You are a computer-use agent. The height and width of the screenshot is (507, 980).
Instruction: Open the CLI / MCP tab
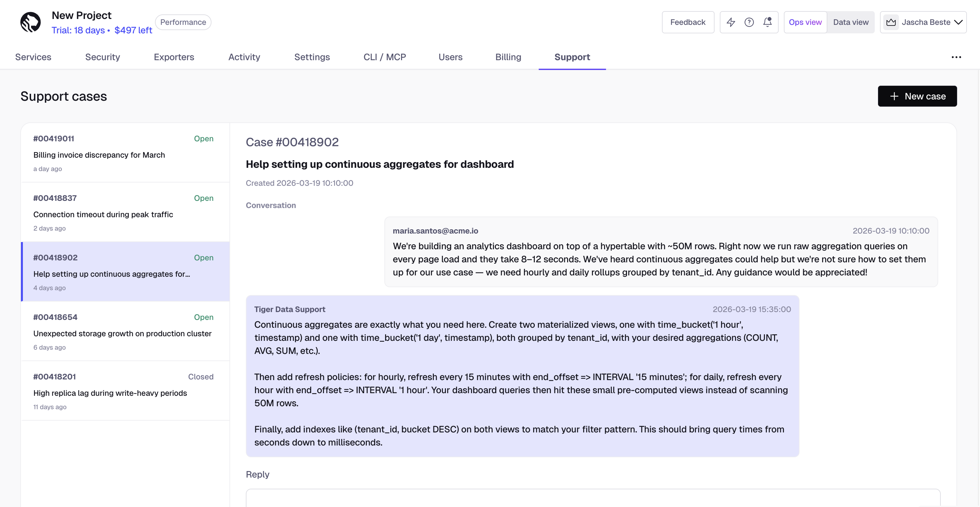(x=385, y=57)
